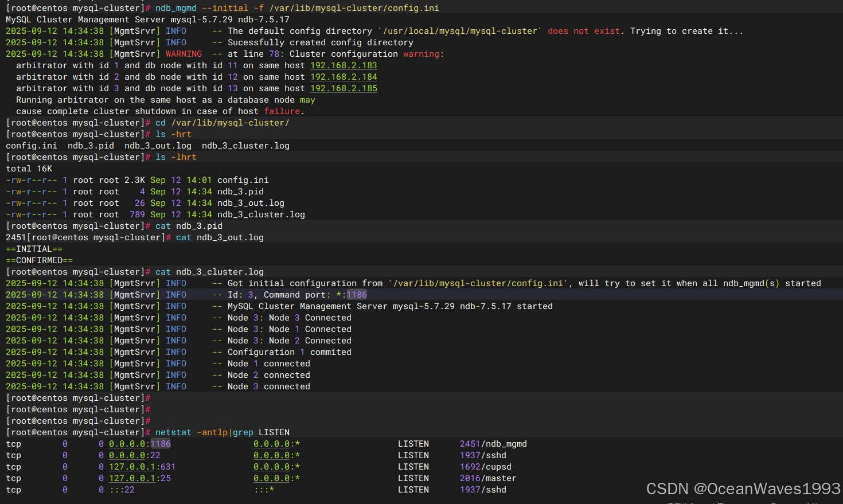The image size is (843, 504).
Task: Click the 'cause complete cluster shutdown' warning line
Action: (161, 111)
